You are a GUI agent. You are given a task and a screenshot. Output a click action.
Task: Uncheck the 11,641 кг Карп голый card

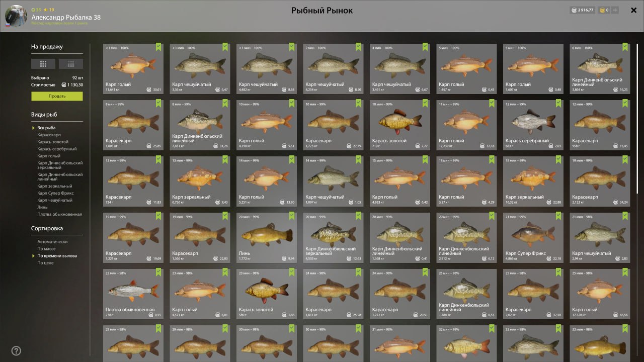click(x=158, y=47)
